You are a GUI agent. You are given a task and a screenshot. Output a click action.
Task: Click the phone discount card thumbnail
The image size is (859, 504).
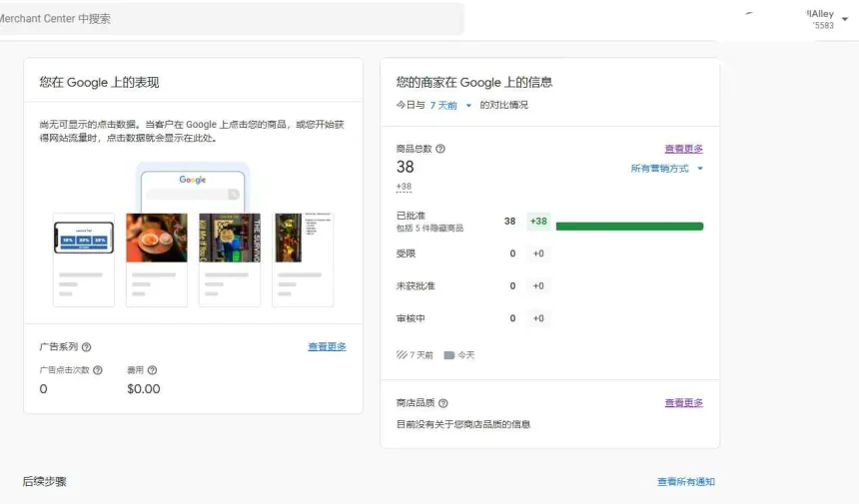[x=83, y=239]
